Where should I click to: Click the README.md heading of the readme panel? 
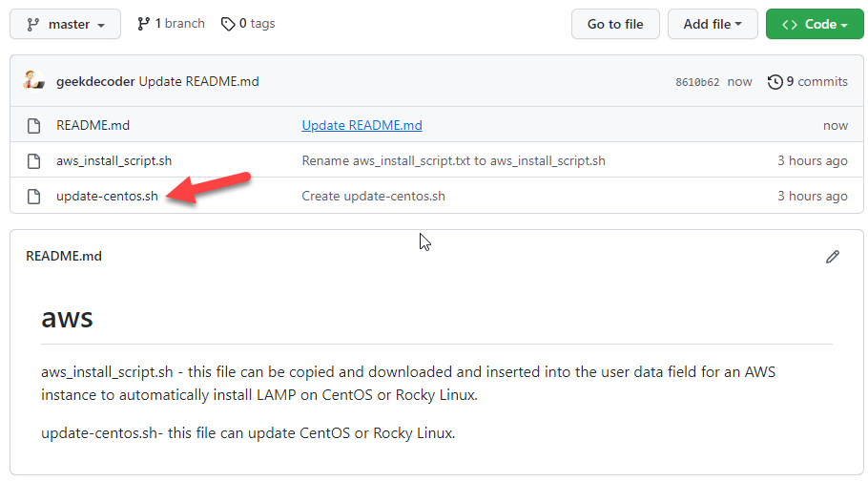[x=64, y=256]
